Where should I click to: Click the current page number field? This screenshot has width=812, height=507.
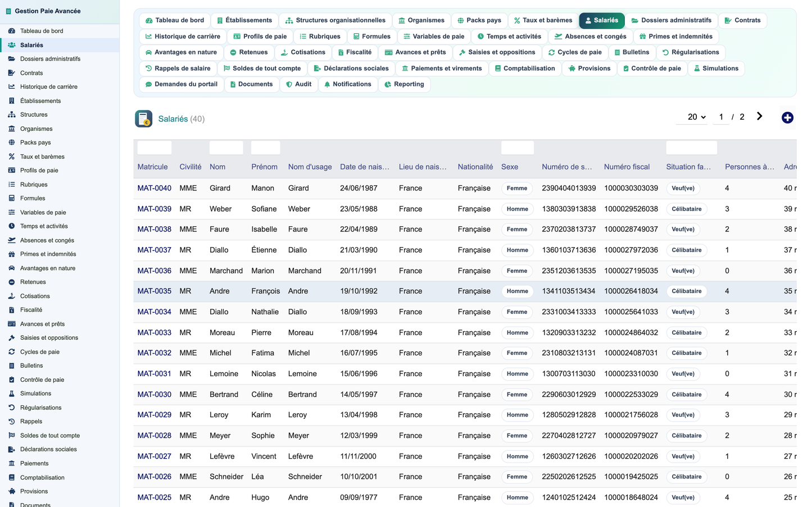[x=721, y=117]
